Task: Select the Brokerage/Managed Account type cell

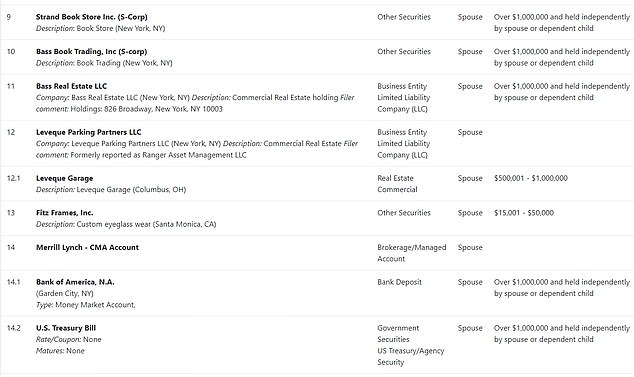Action: [x=412, y=253]
